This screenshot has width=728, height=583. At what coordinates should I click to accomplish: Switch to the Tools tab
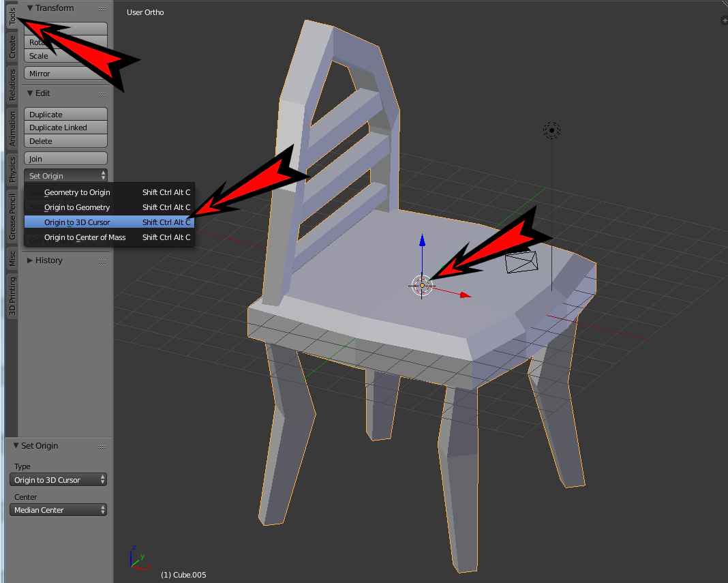(x=12, y=16)
